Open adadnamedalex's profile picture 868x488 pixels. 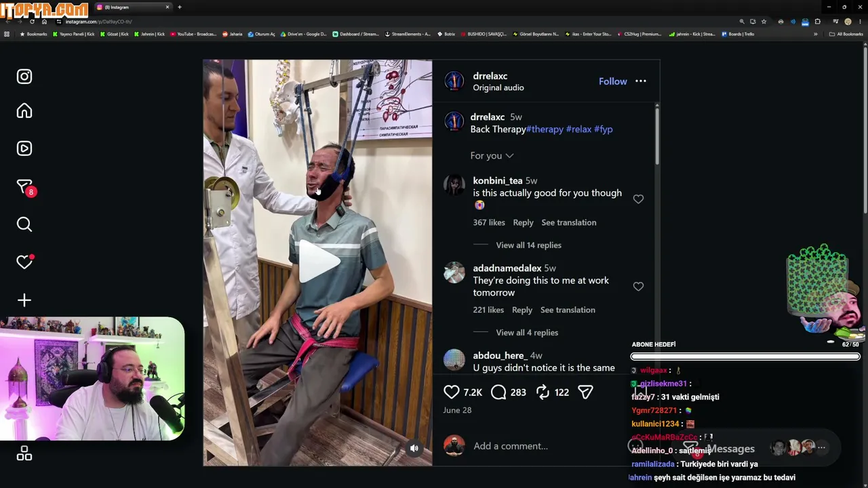[x=454, y=272]
